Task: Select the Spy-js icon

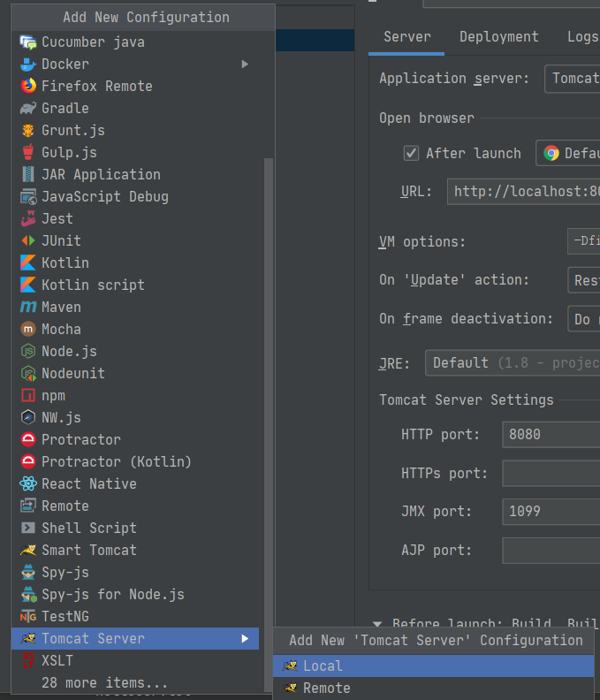Action: (27, 573)
